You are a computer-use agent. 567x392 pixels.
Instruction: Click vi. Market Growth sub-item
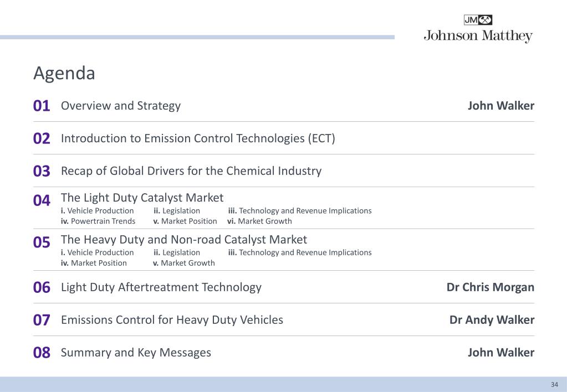point(259,221)
